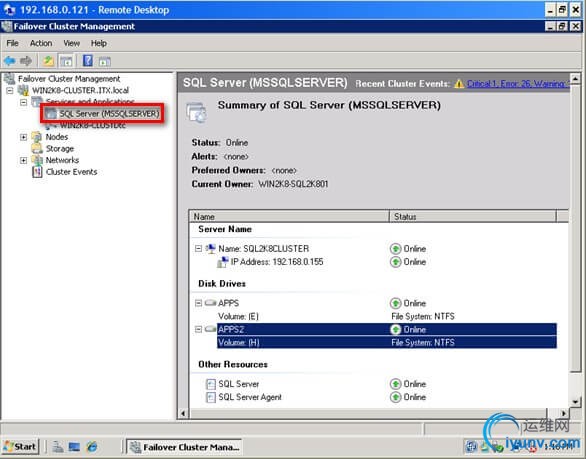Image resolution: width=586 pixels, height=459 pixels.
Task: Open Internet Explorer from quick launch
Action: [x=92, y=447]
